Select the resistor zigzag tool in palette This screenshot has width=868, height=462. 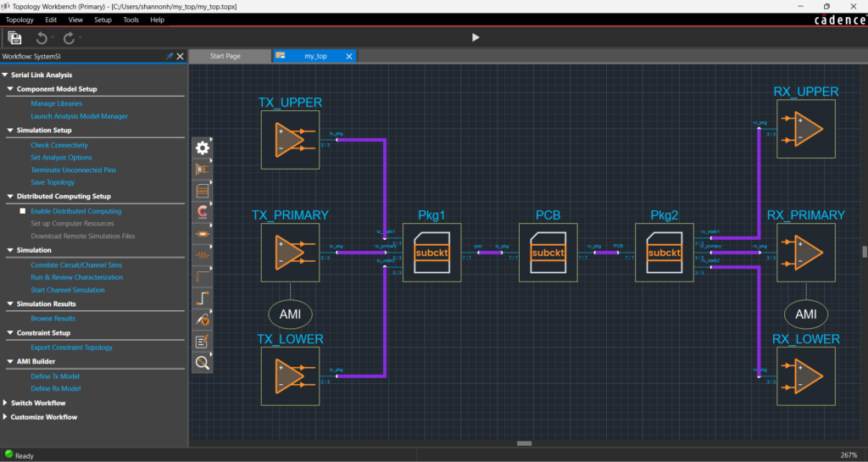[202, 255]
